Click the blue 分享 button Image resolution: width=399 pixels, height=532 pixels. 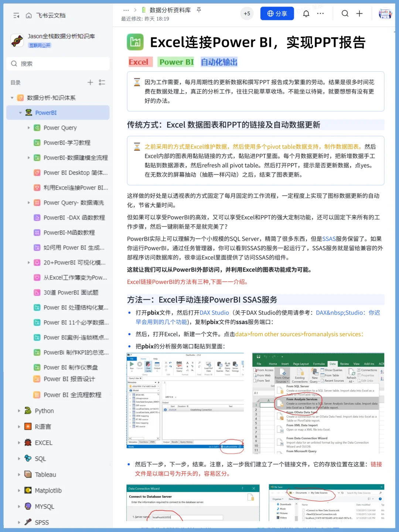(277, 14)
